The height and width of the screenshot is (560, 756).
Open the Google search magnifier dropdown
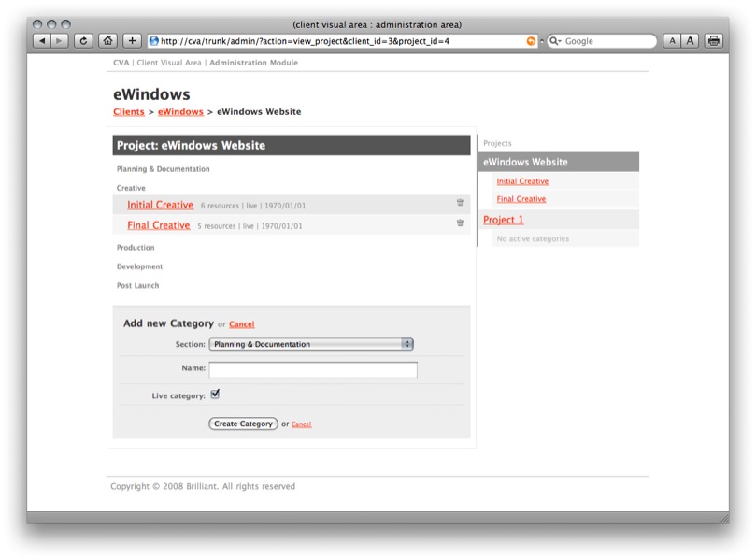[x=555, y=41]
